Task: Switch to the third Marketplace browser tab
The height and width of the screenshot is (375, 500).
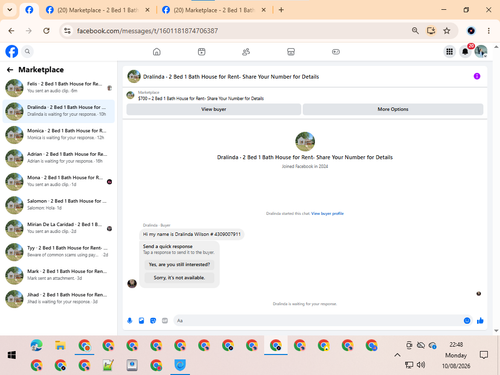Action: [213, 10]
